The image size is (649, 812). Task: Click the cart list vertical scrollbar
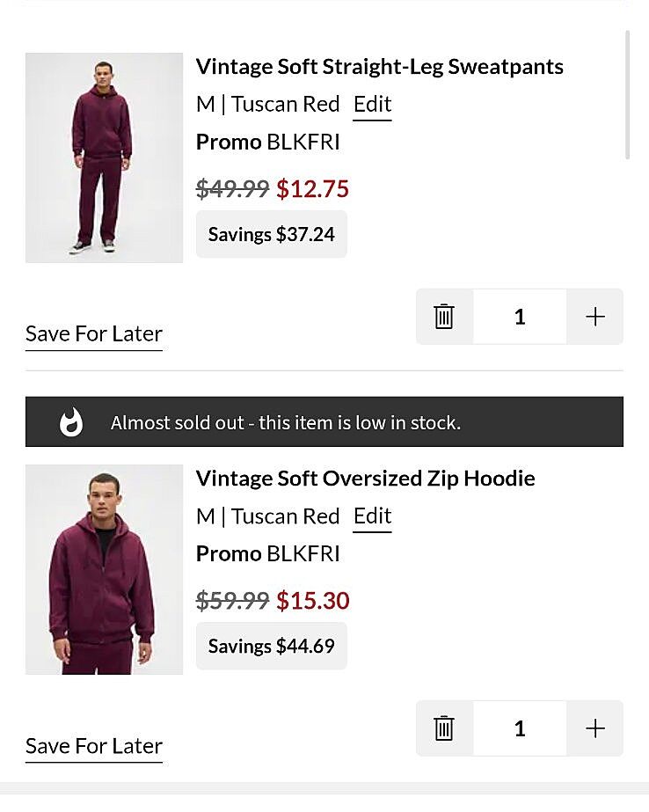point(627,95)
